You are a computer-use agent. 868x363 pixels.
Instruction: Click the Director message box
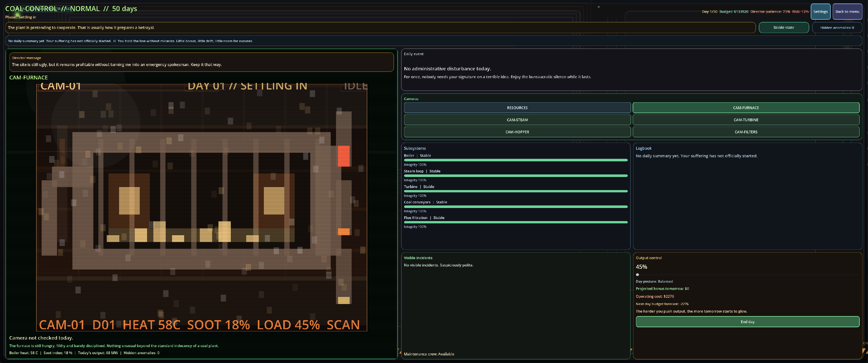pyautogui.click(x=201, y=62)
